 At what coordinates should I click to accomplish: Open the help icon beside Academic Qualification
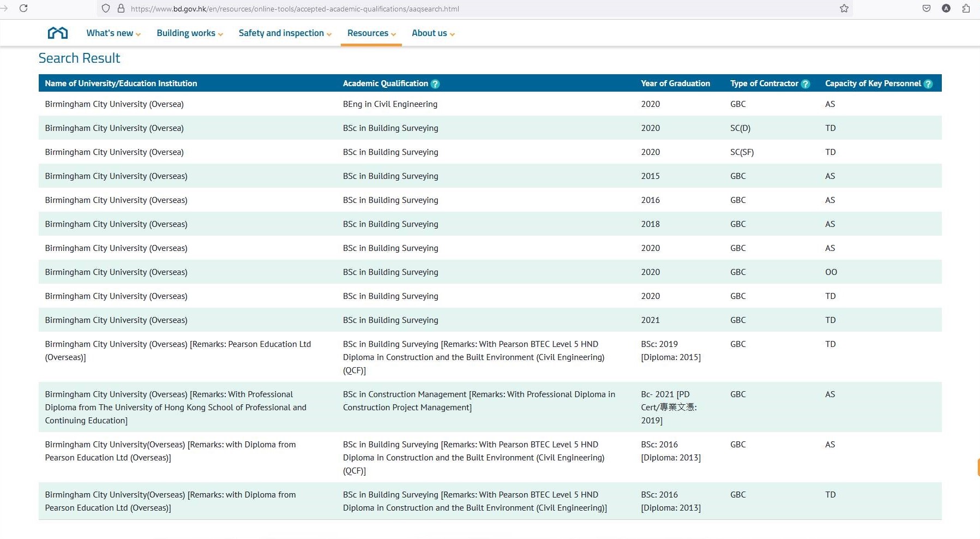coord(435,84)
